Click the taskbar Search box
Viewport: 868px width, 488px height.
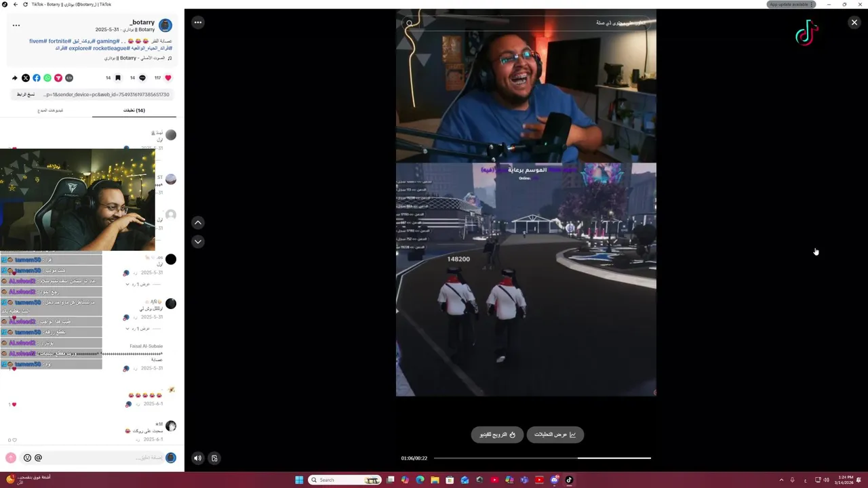pos(344,480)
